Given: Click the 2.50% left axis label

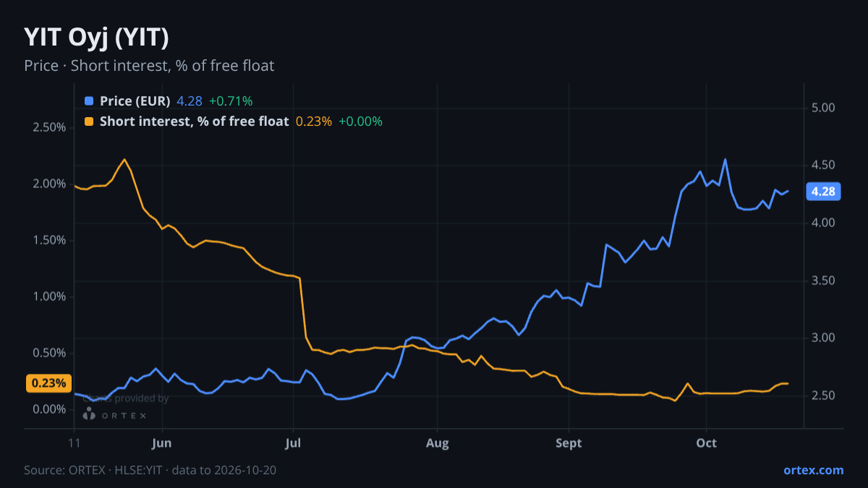Looking at the screenshot, I should (49, 127).
